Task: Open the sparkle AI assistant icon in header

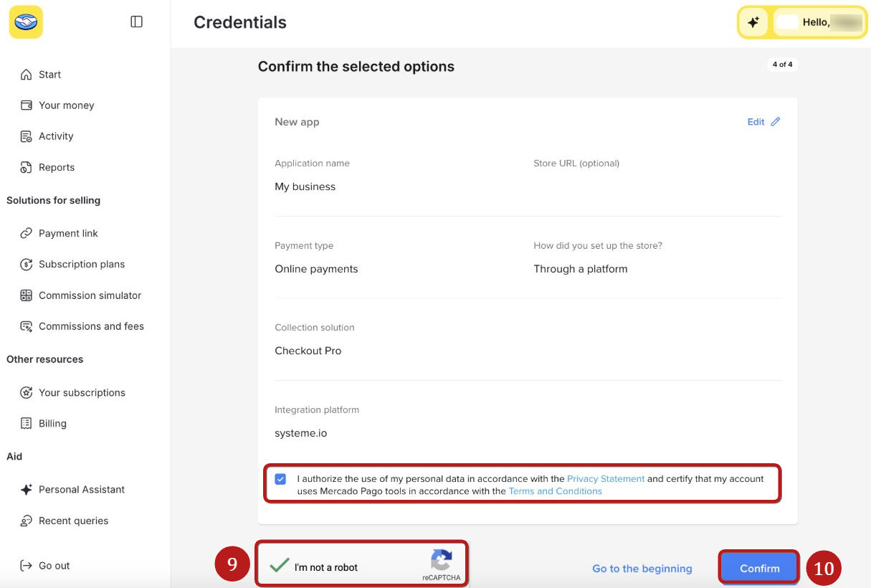Action: click(753, 22)
